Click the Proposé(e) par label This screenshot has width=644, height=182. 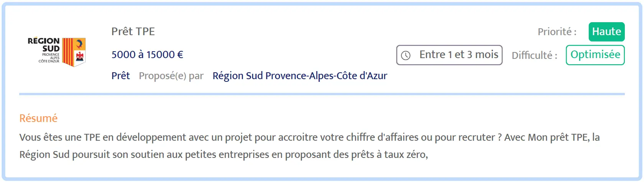coord(171,76)
